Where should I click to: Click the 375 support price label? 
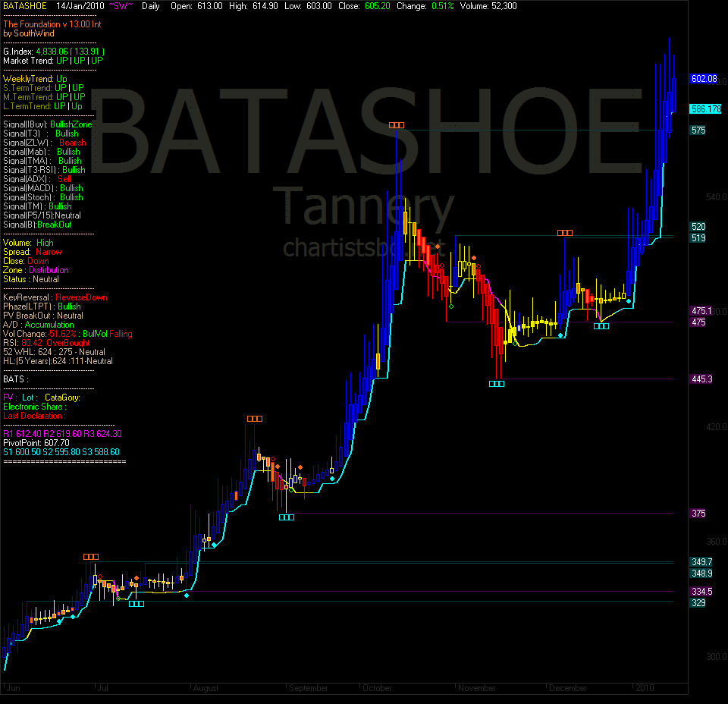point(698,514)
